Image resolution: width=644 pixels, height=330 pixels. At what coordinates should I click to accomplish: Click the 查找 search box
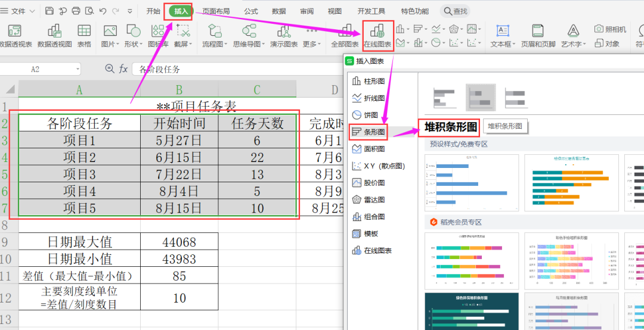point(455,11)
